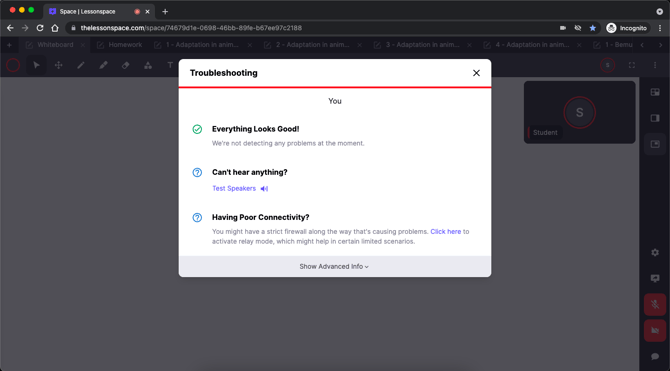Toggle fullscreen whiteboard mode

(x=632, y=65)
